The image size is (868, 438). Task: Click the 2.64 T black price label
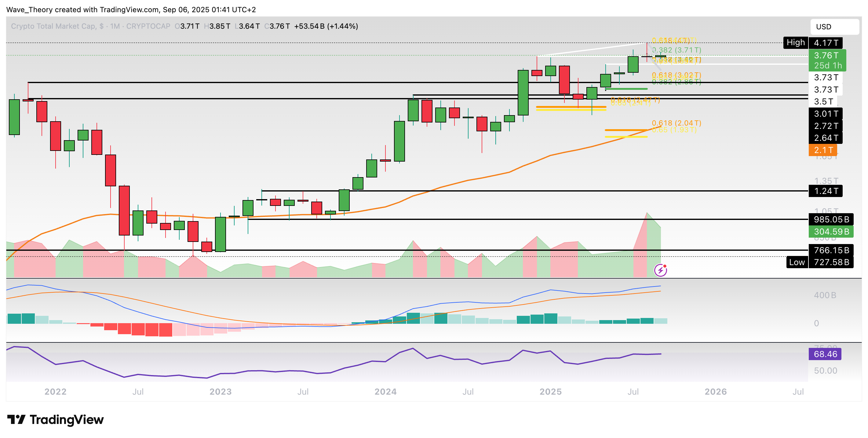pyautogui.click(x=826, y=138)
